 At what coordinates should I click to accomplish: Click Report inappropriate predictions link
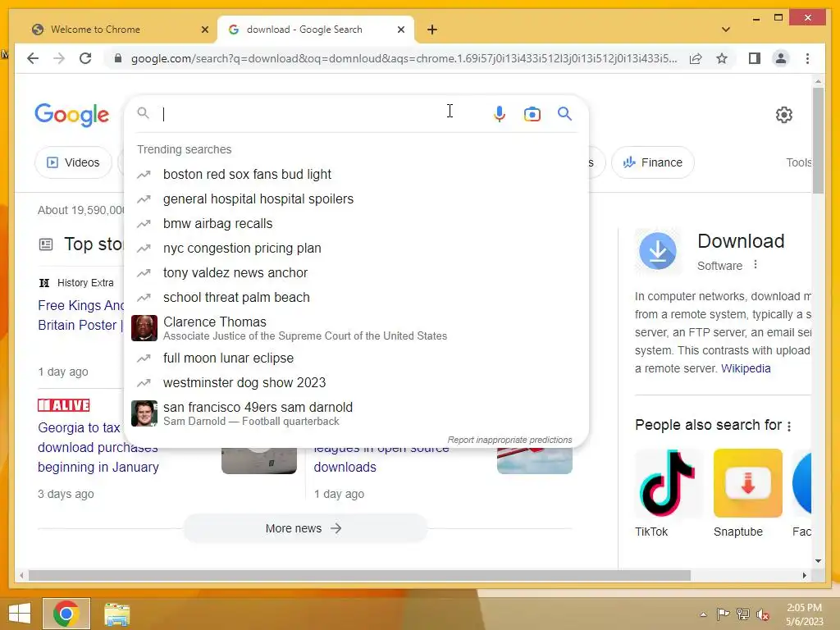[x=509, y=440]
